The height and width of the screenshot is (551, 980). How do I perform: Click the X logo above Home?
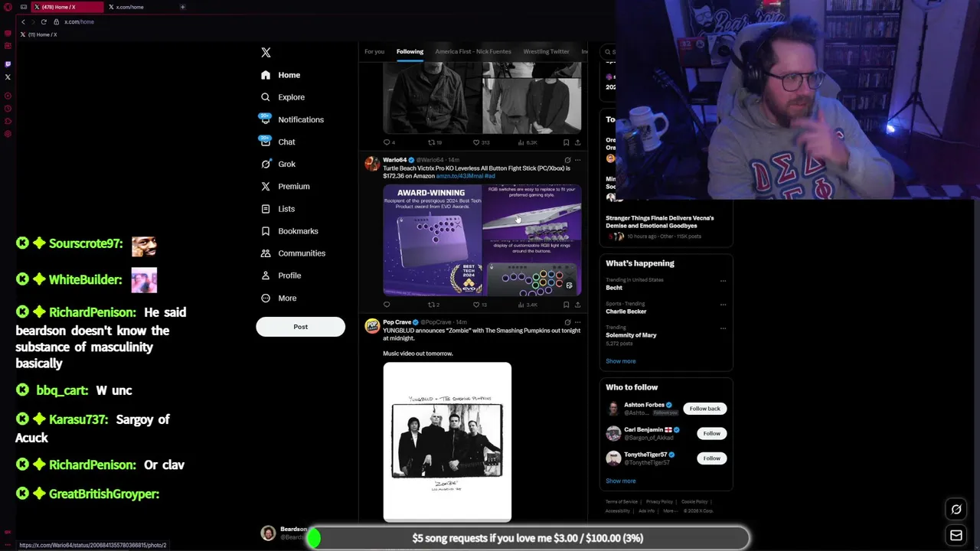pyautogui.click(x=266, y=52)
